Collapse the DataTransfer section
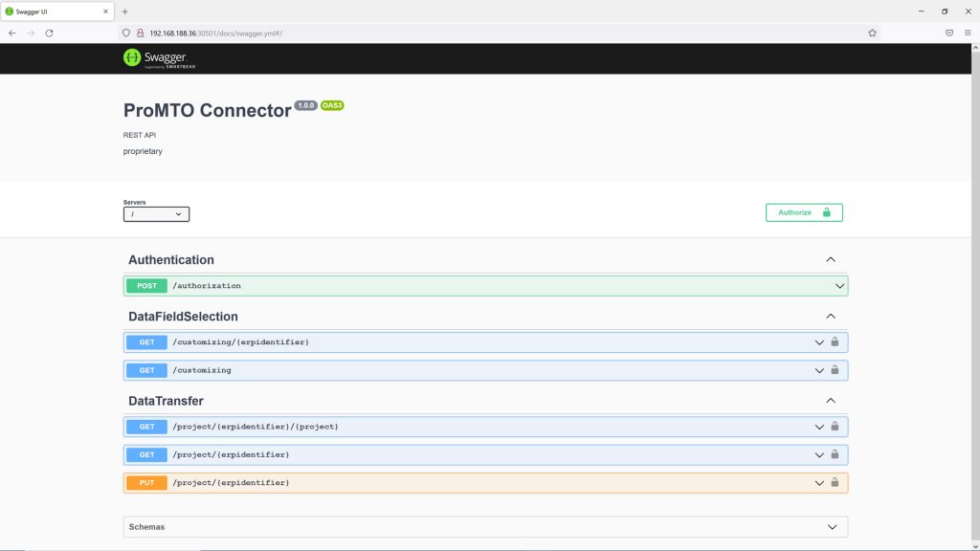This screenshot has height=551, width=980. click(830, 401)
